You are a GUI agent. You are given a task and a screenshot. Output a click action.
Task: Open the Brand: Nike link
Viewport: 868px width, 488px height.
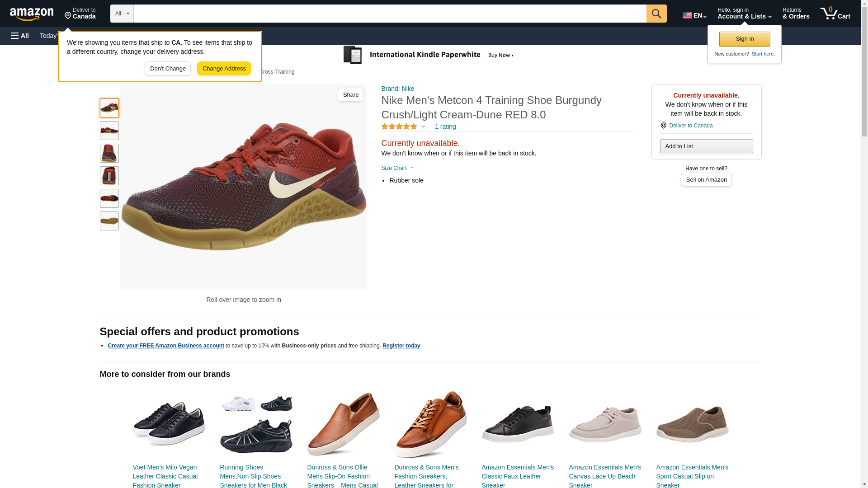tap(397, 89)
